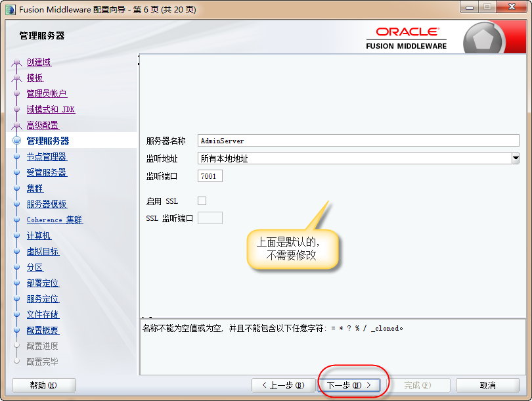The width and height of the screenshot is (532, 401).
Task: Click the 节点管理器 step bullet icon
Action: click(16, 156)
